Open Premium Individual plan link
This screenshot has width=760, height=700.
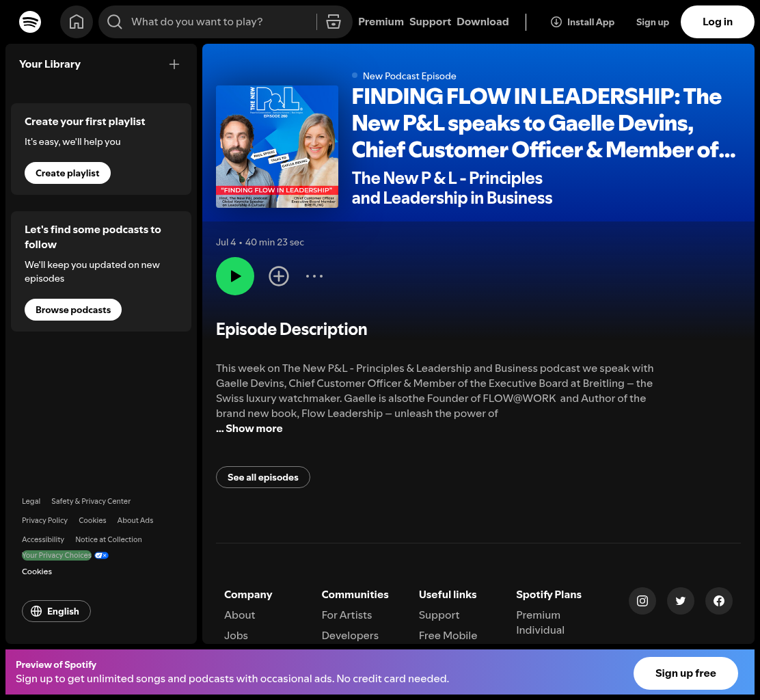point(540,623)
